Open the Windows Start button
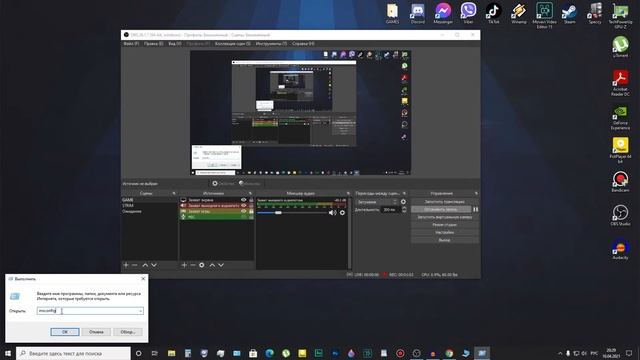 (x=8, y=353)
